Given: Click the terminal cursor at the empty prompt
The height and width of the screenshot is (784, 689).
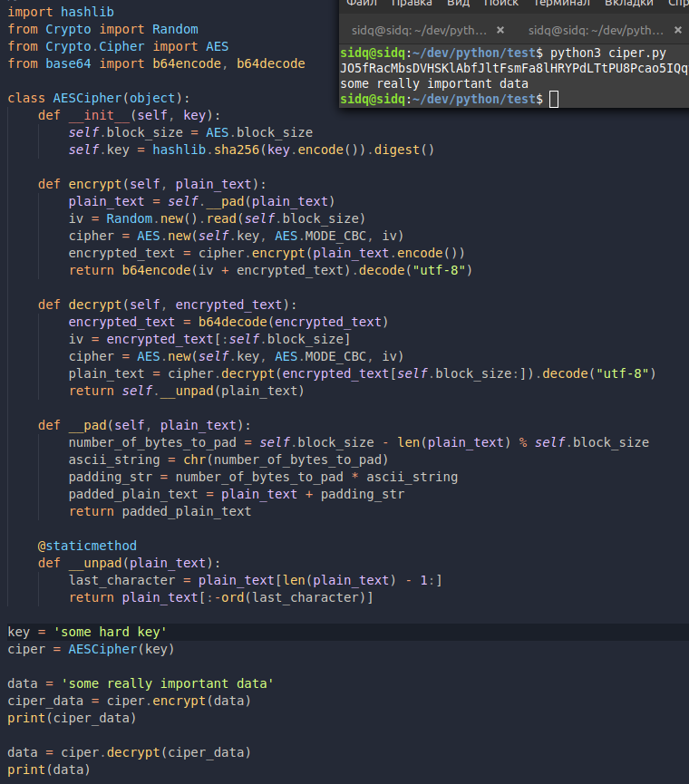Looking at the screenshot, I should point(554,99).
